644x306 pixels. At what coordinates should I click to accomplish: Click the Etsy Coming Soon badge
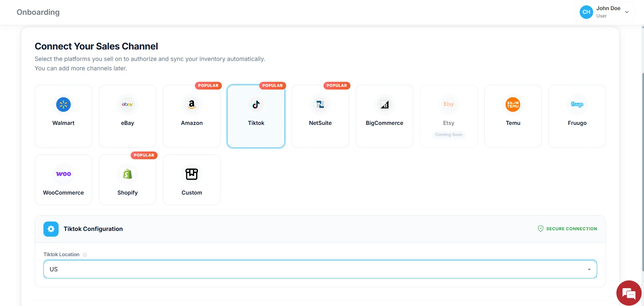point(449,134)
